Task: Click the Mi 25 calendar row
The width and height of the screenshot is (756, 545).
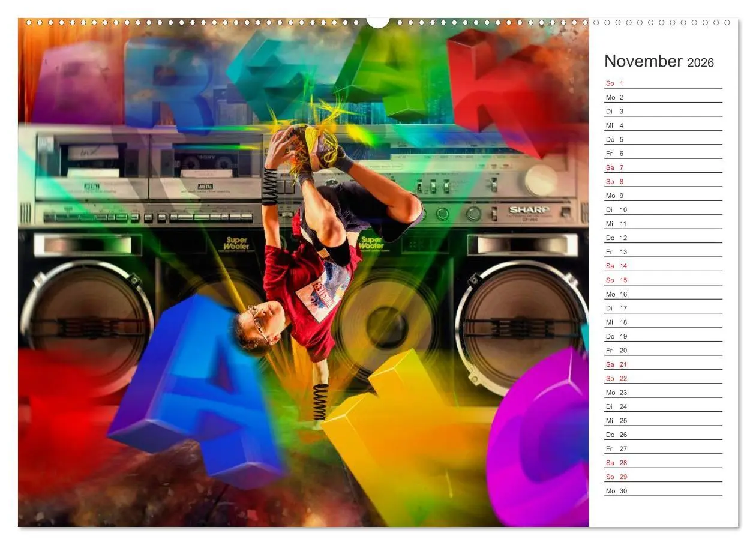Action: click(x=663, y=421)
